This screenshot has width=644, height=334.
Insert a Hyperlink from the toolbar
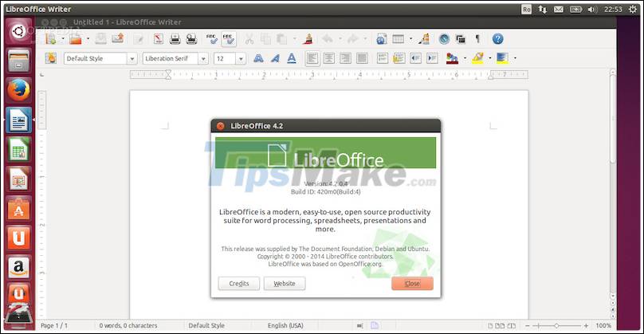click(x=382, y=38)
